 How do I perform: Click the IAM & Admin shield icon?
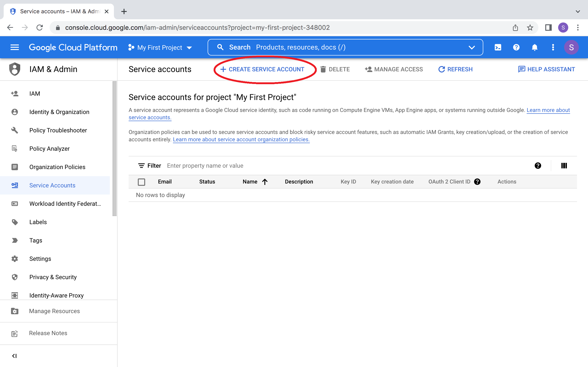pyautogui.click(x=15, y=69)
